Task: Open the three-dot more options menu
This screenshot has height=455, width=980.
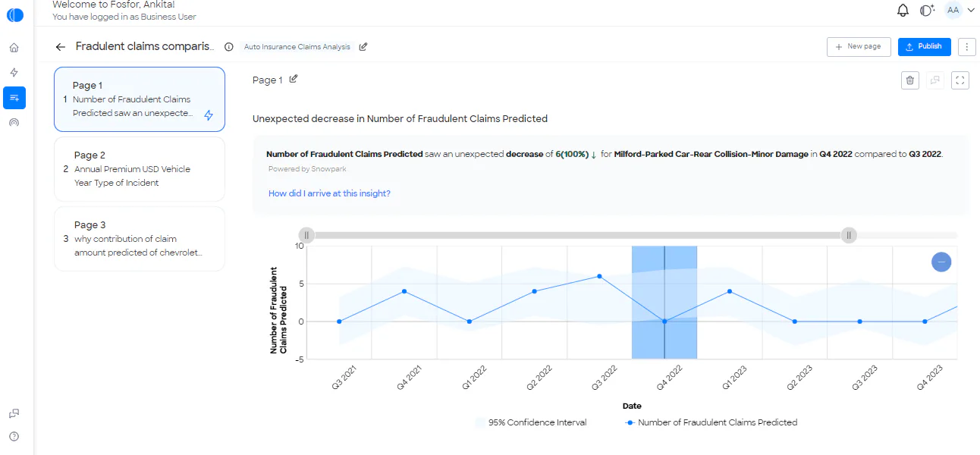Action: 966,47
